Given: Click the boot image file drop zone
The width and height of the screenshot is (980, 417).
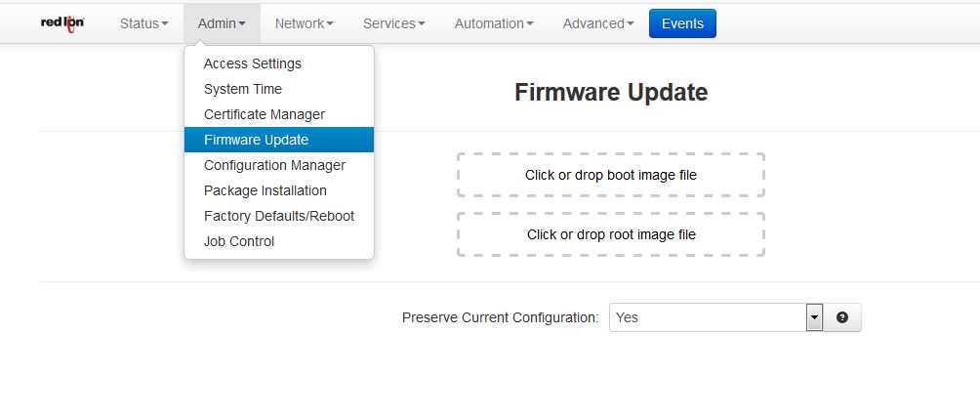Looking at the screenshot, I should pos(611,175).
